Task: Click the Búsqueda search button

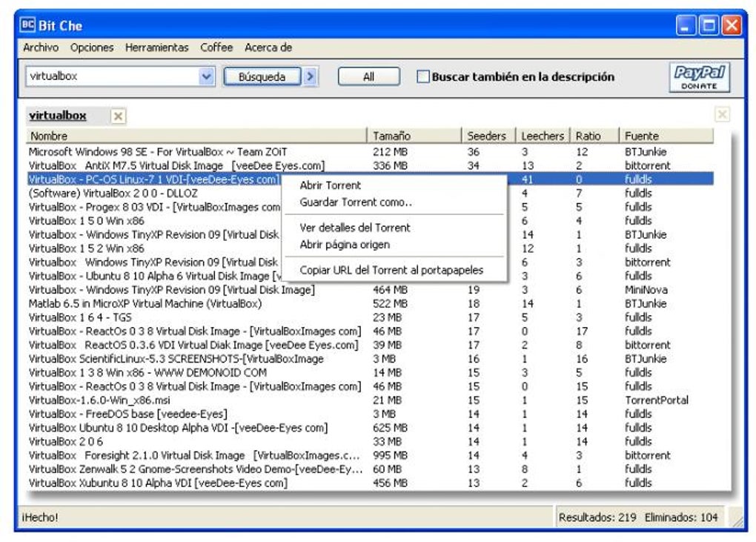Action: point(262,76)
